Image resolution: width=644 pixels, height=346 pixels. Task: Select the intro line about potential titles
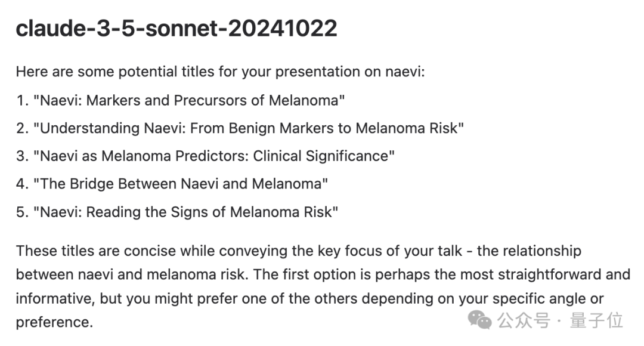tap(221, 72)
